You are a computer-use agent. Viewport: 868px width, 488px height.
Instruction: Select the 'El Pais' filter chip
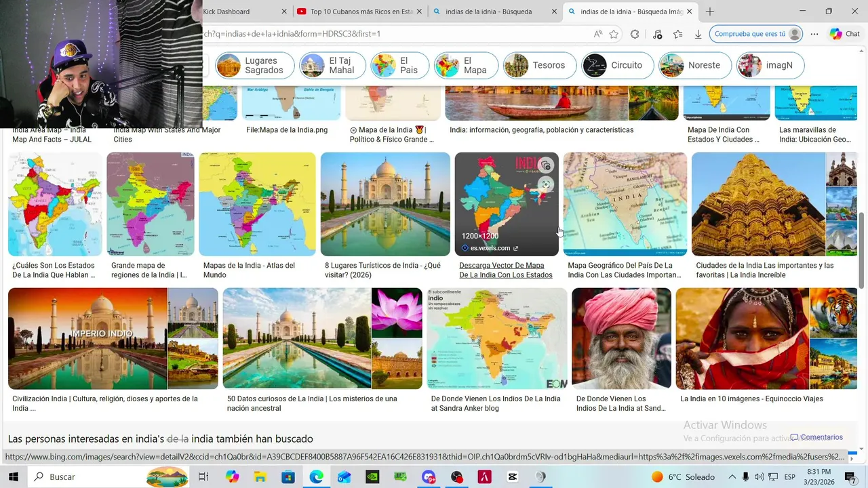coord(400,66)
